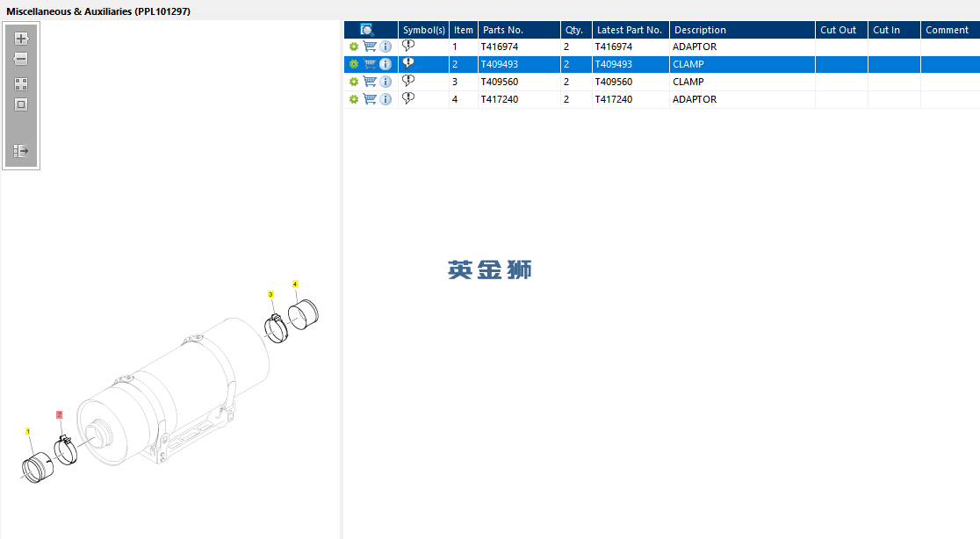Add T416974 adaptor to cart
Viewport: 980px width, 539px height.
tap(370, 47)
